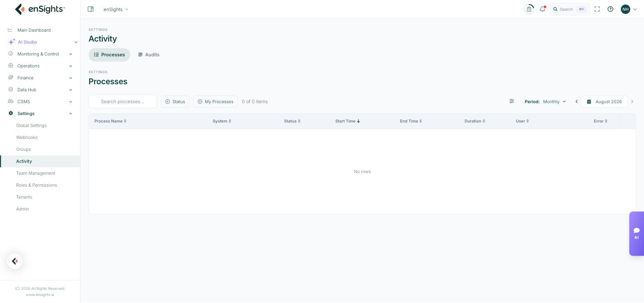Open the global Search box
Screen dimensions: 644x303
570,9
